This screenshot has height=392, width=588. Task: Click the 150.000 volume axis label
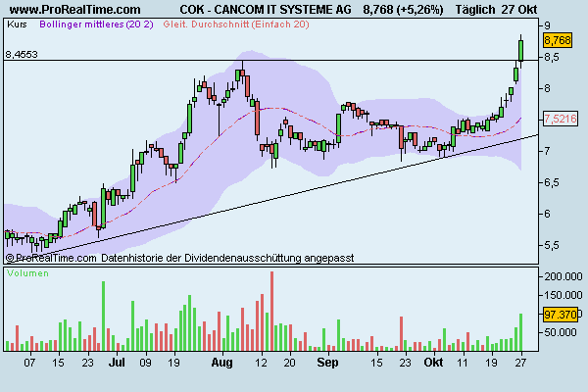(x=563, y=295)
